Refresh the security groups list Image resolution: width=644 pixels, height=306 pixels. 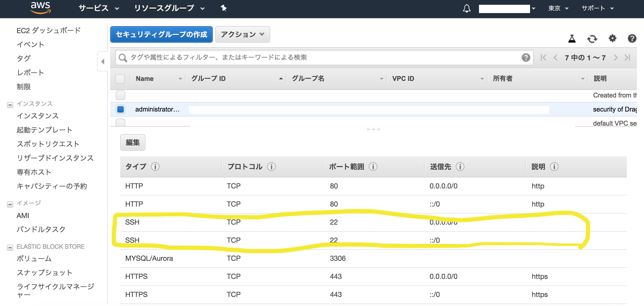(592, 39)
